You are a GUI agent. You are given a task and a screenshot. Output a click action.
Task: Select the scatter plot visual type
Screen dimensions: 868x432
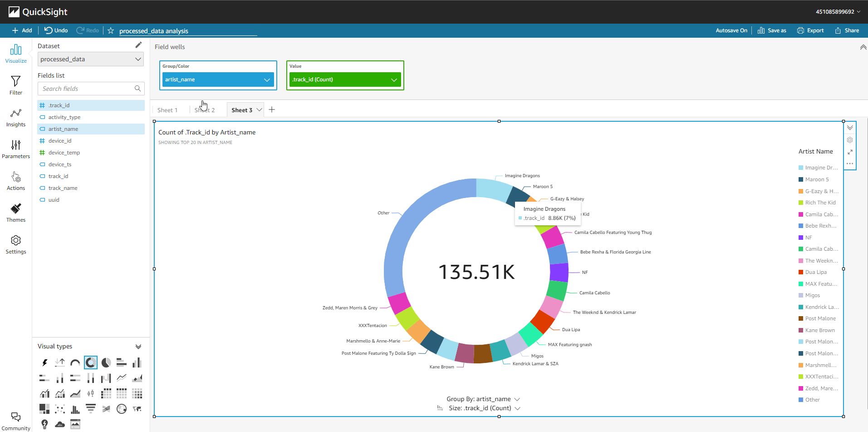60,409
